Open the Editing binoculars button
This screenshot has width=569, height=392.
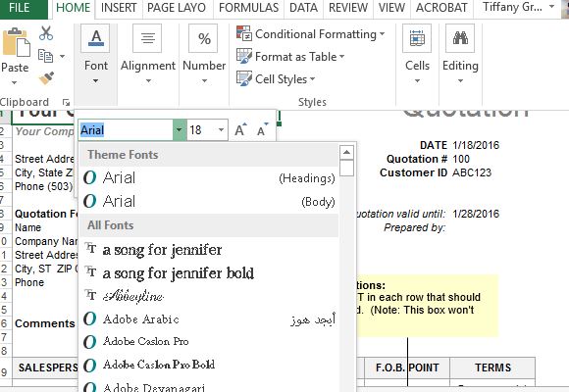point(460,55)
